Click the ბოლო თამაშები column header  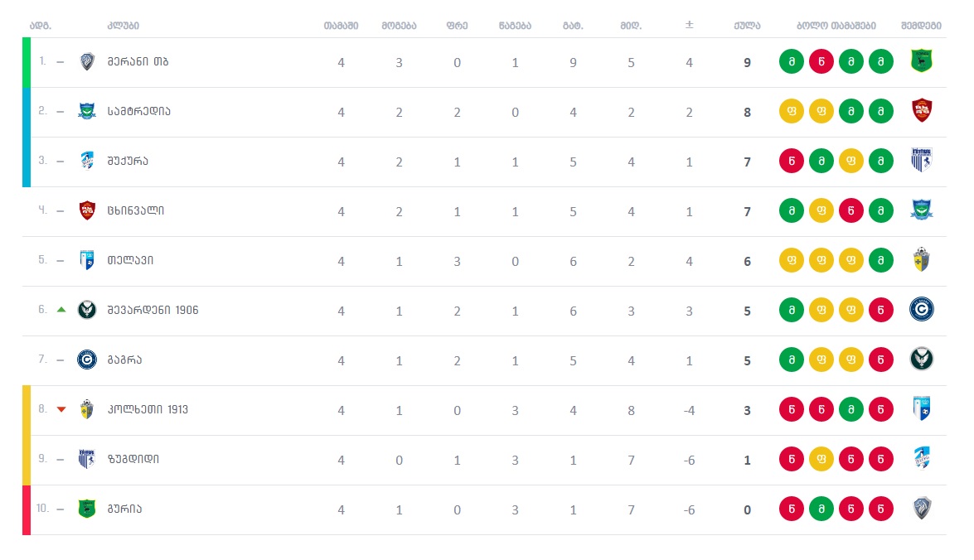click(836, 26)
